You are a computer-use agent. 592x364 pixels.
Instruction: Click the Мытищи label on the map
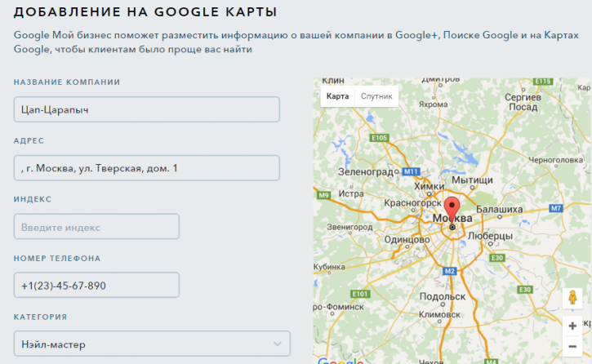[472, 180]
